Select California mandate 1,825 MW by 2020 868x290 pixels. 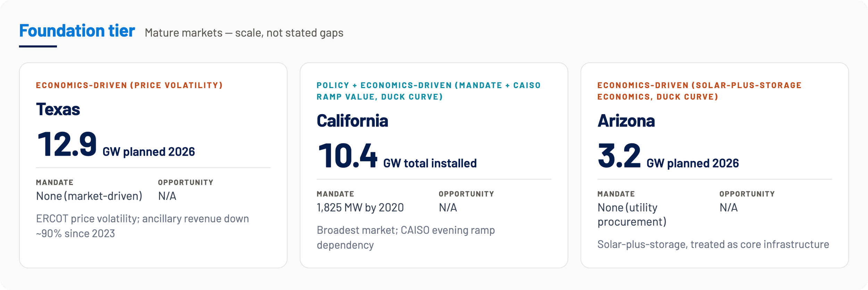[x=360, y=208]
